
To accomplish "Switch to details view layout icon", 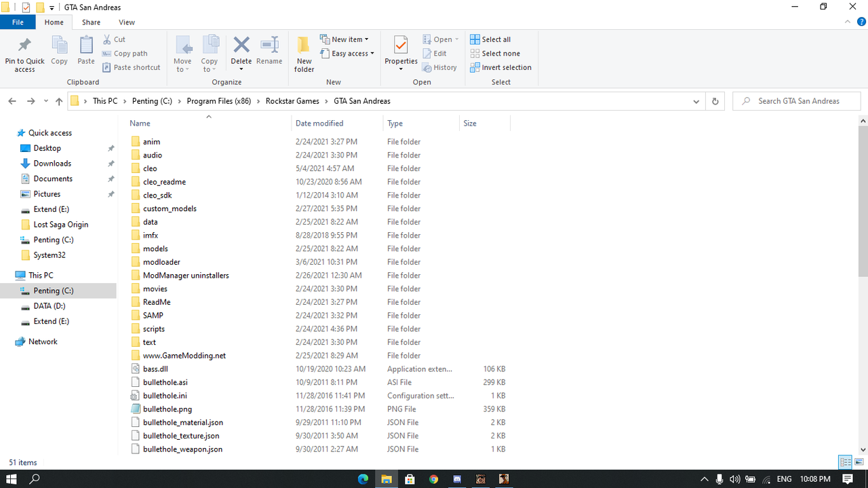I will click(x=845, y=462).
